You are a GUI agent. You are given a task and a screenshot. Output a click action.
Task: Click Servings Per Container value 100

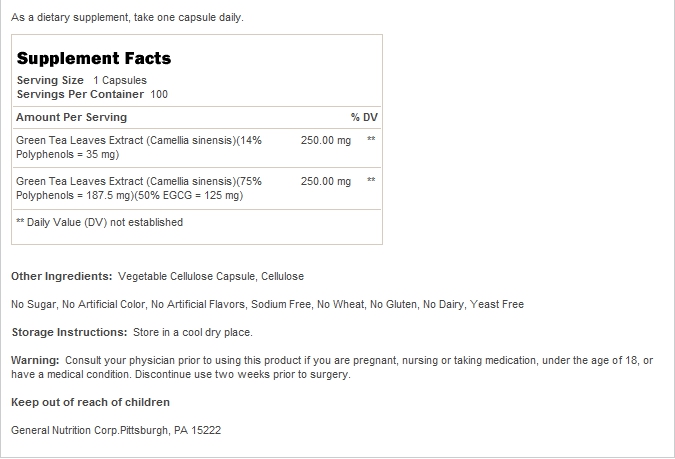coord(159,94)
